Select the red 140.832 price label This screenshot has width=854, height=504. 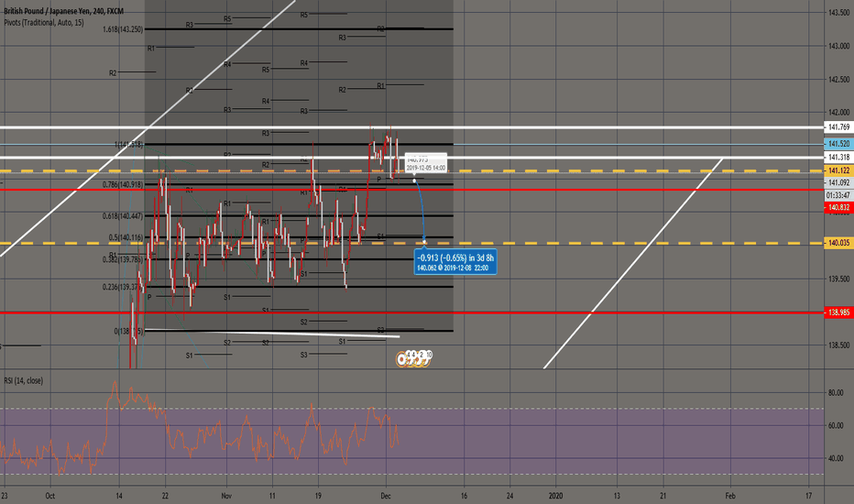tap(838, 207)
